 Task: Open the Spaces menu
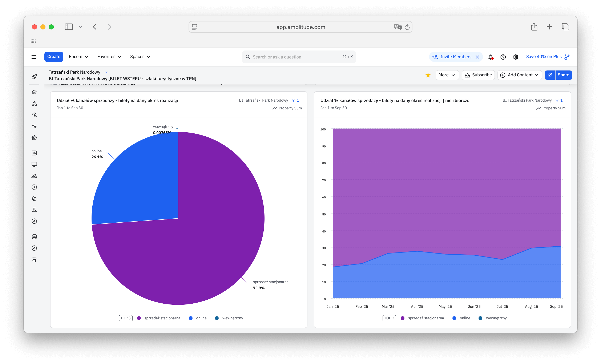coord(140,57)
